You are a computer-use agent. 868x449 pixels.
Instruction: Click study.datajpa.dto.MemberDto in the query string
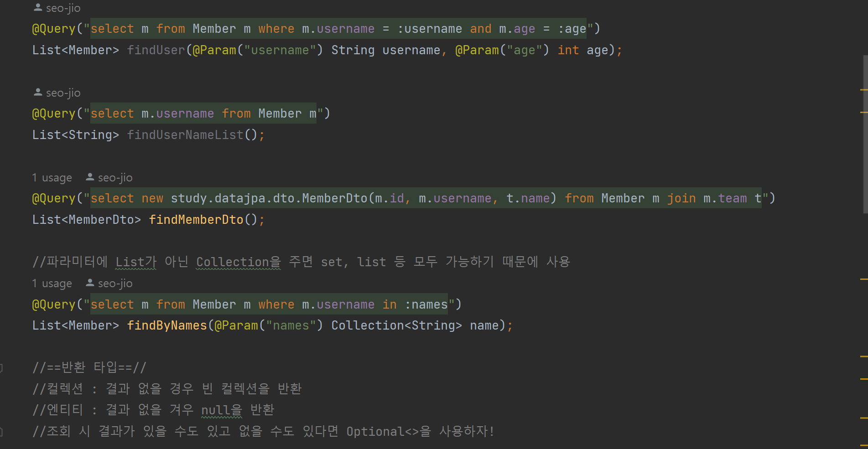click(x=269, y=198)
